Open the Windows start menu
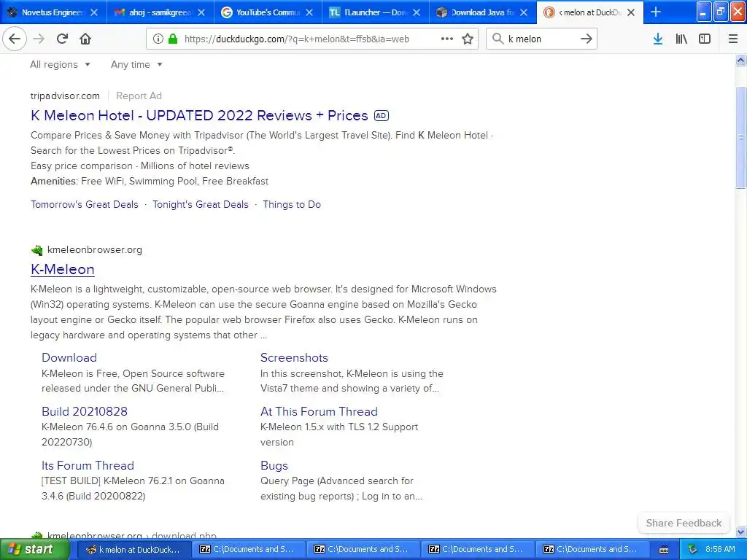Viewport: 747px width, 560px height. point(35,549)
